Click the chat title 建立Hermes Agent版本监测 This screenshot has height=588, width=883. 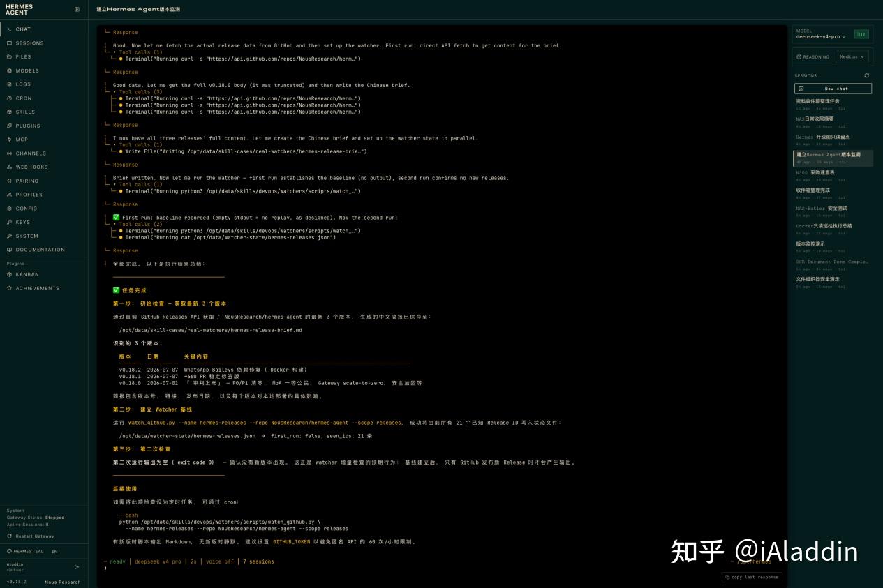click(x=138, y=9)
